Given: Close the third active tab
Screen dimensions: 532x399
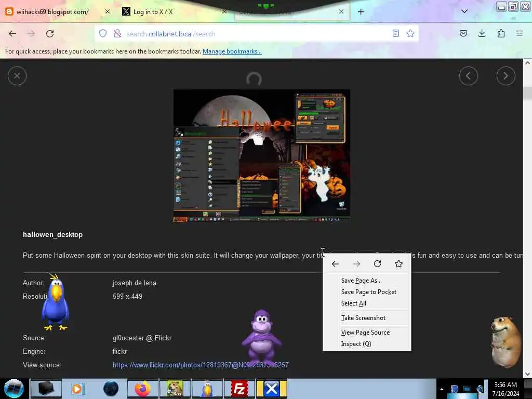Looking at the screenshot, I should (x=341, y=11).
